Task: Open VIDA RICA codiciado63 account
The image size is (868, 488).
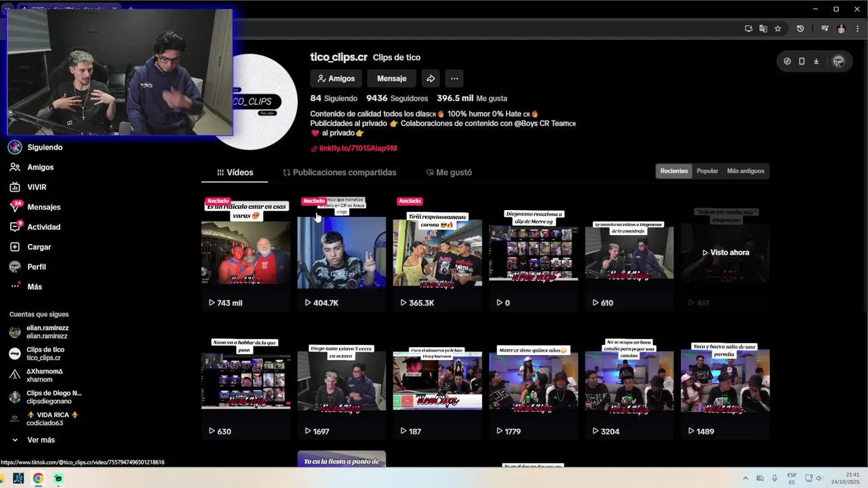Action: click(x=44, y=419)
